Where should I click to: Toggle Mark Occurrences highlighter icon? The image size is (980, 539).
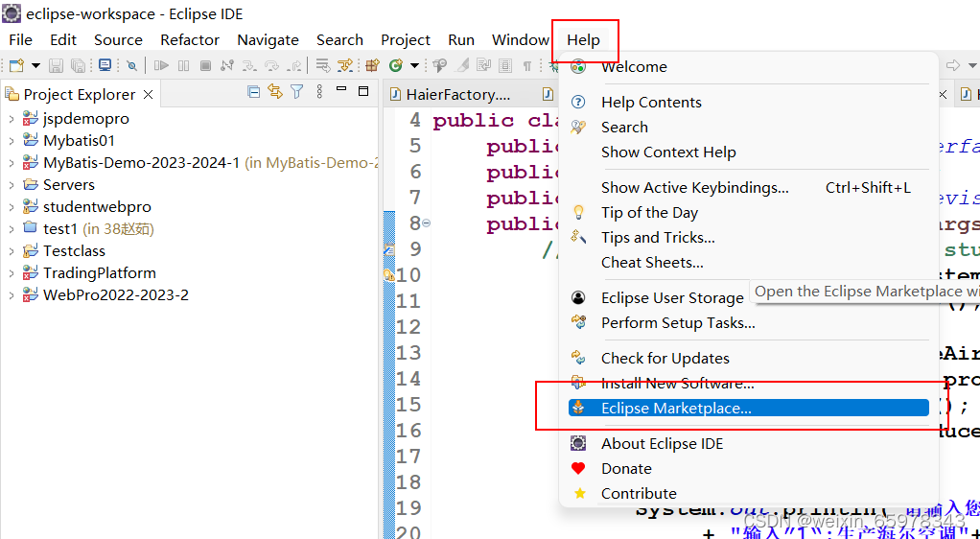point(462,65)
